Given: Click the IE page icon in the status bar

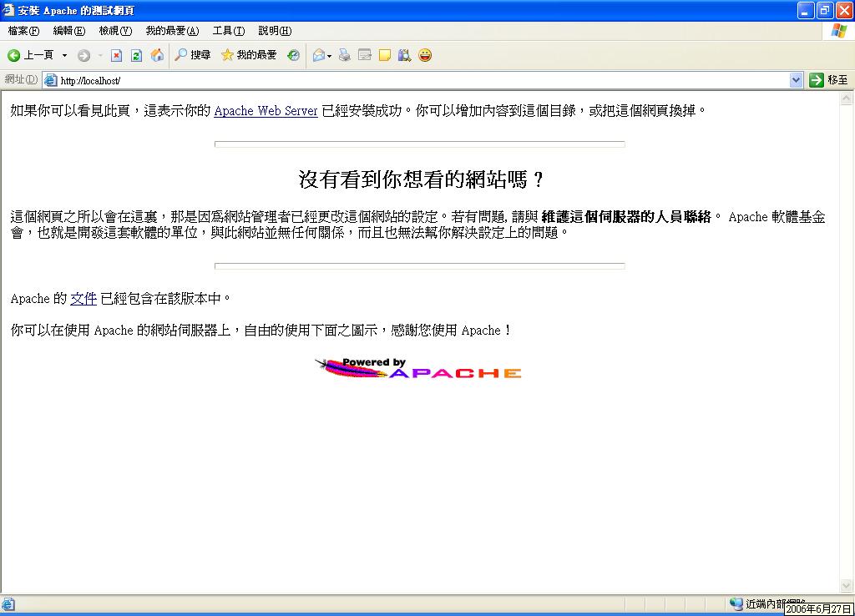Looking at the screenshot, I should 8,604.
